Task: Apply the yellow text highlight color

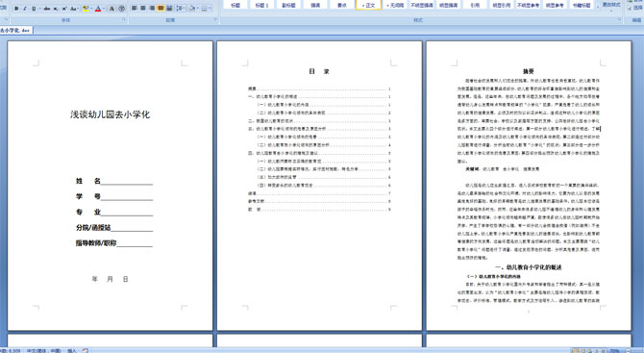Action: point(86,9)
